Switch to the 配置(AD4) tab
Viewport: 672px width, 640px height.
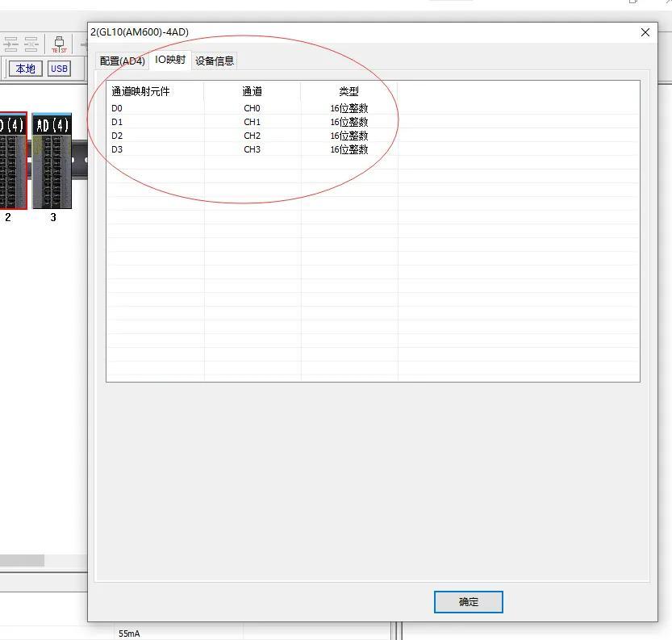click(x=122, y=61)
